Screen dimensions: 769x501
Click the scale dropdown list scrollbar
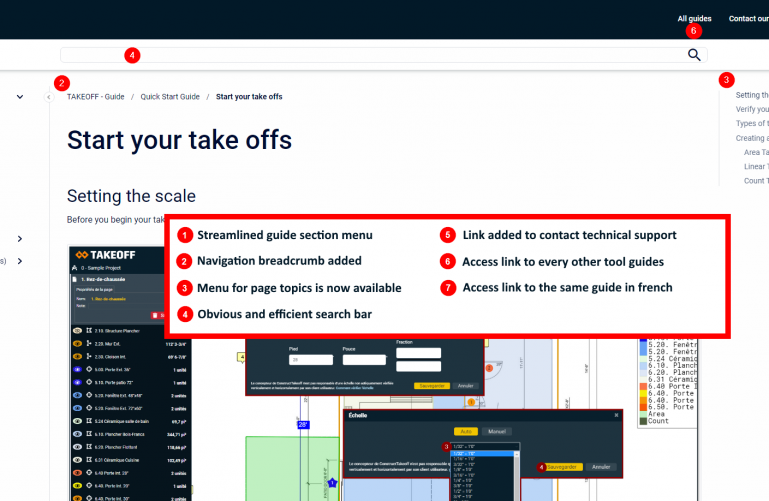pyautogui.click(x=516, y=476)
